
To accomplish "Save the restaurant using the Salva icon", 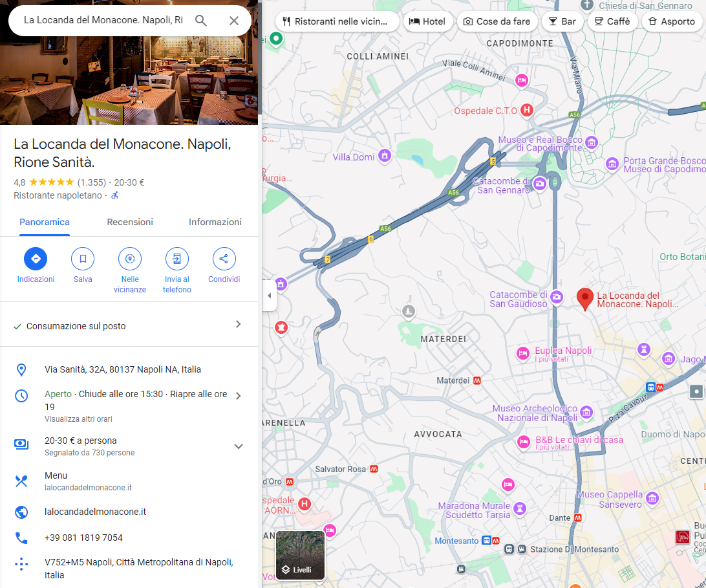I will point(83,260).
